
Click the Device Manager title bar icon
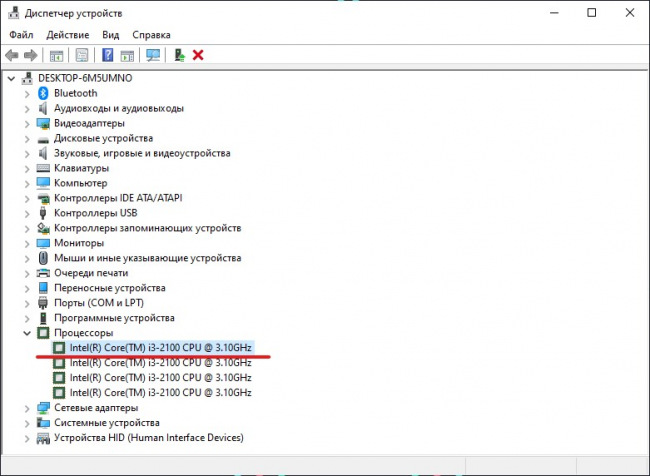[x=14, y=13]
